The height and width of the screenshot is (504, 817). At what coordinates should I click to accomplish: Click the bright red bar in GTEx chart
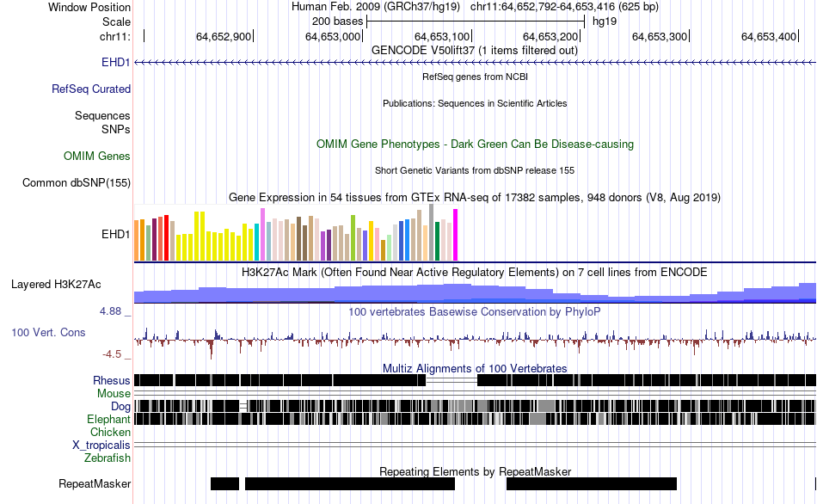click(x=166, y=237)
